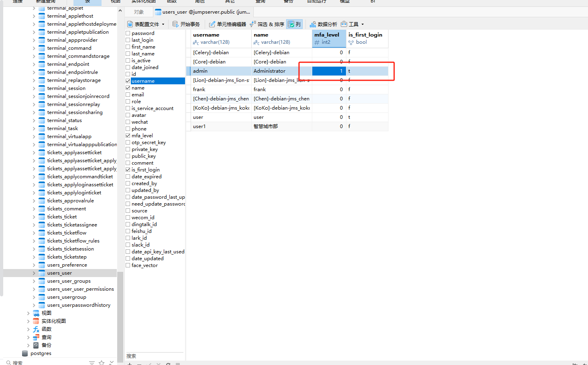Select the admin row mfa_level cell
Screen dimensions: 588x365
click(x=329, y=71)
